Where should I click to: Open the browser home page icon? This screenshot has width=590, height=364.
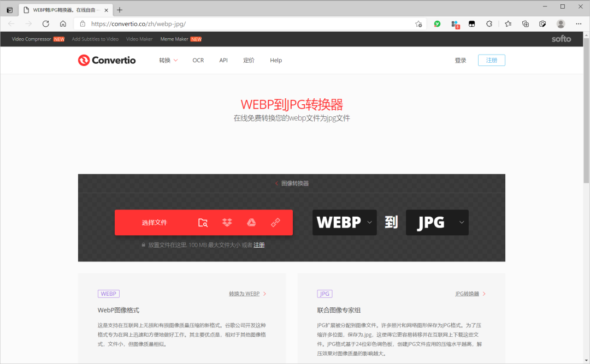63,23
